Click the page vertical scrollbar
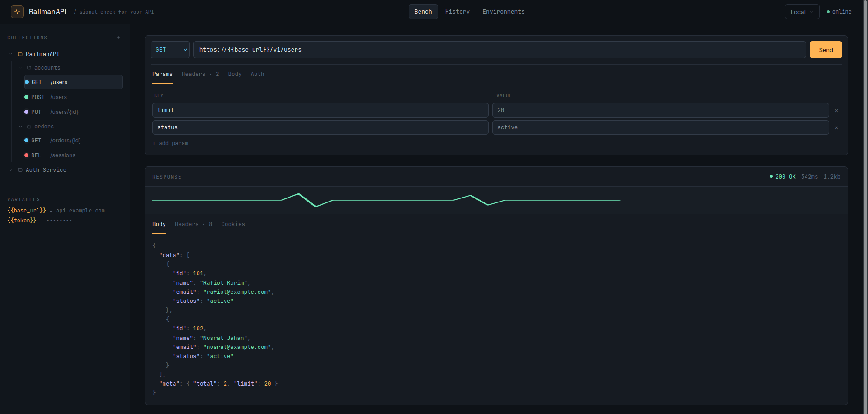 pyautogui.click(x=865, y=207)
